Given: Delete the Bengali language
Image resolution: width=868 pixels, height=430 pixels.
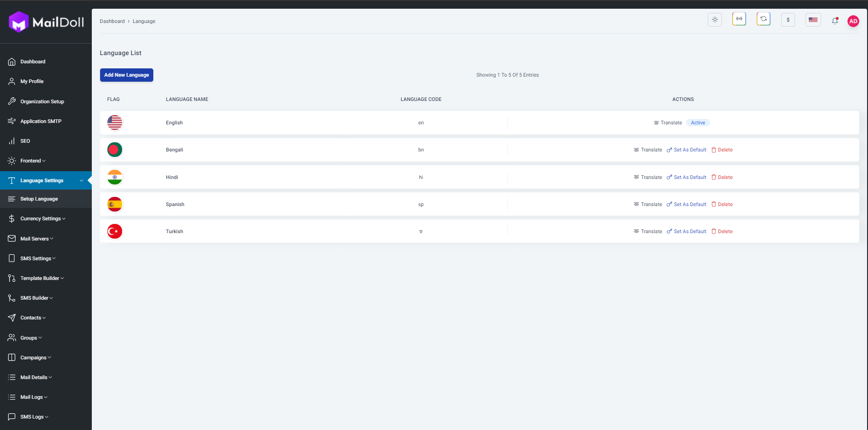Looking at the screenshot, I should pyautogui.click(x=722, y=150).
